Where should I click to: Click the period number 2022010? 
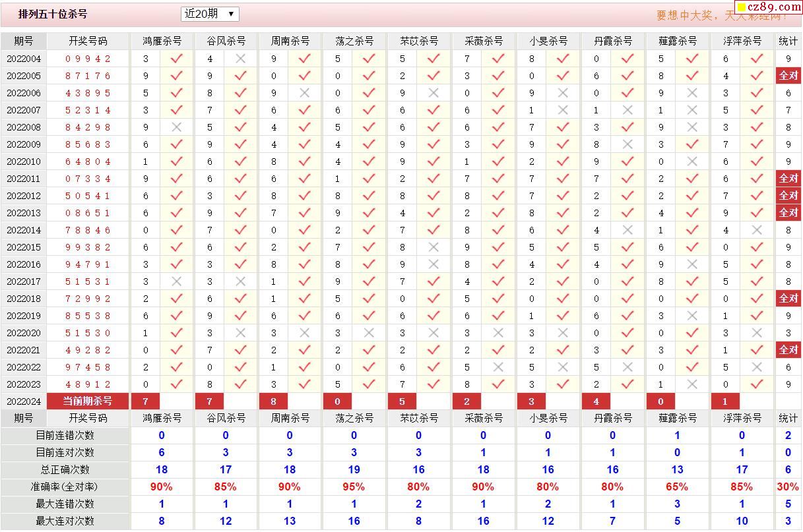24,162
